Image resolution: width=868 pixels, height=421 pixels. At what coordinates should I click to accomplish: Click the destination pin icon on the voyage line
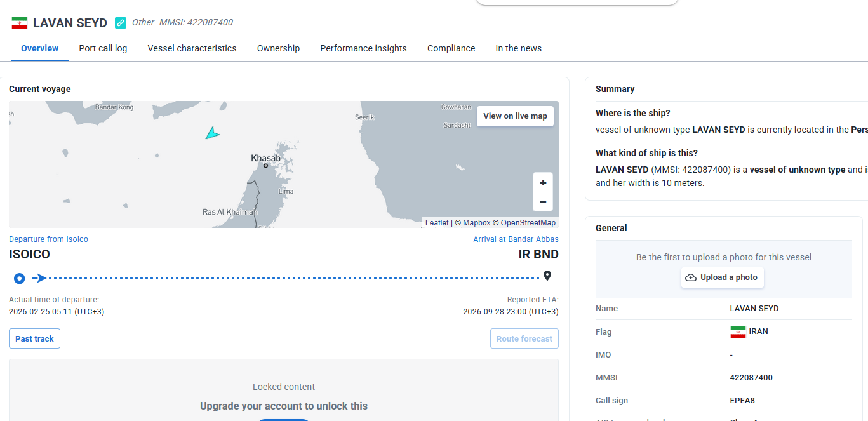point(547,276)
